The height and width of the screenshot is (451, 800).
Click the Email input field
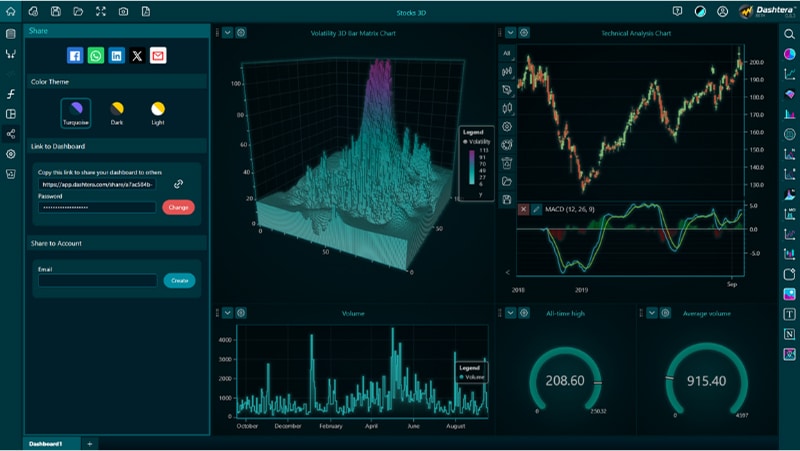point(98,281)
